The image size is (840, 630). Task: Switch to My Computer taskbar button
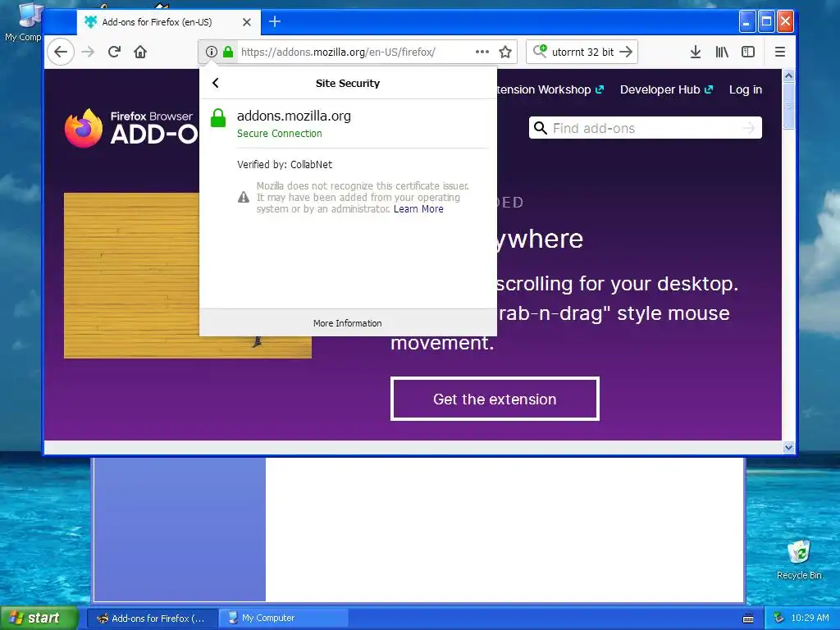284,619
